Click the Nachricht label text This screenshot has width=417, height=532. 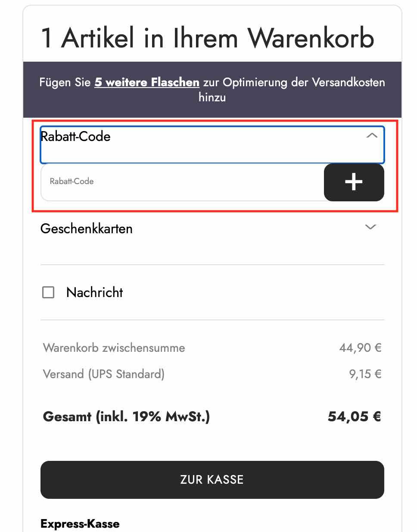tap(94, 292)
